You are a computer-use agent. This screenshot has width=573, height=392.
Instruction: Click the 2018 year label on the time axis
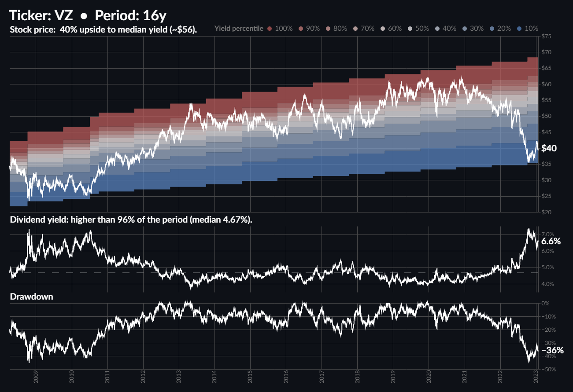pyautogui.click(x=357, y=377)
